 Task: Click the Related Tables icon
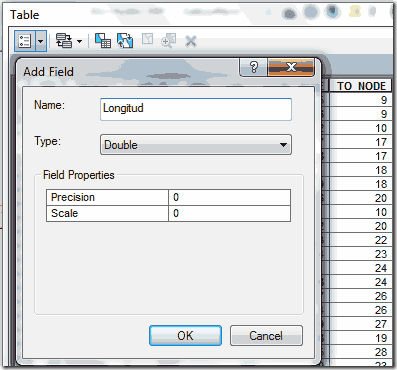[x=63, y=41]
